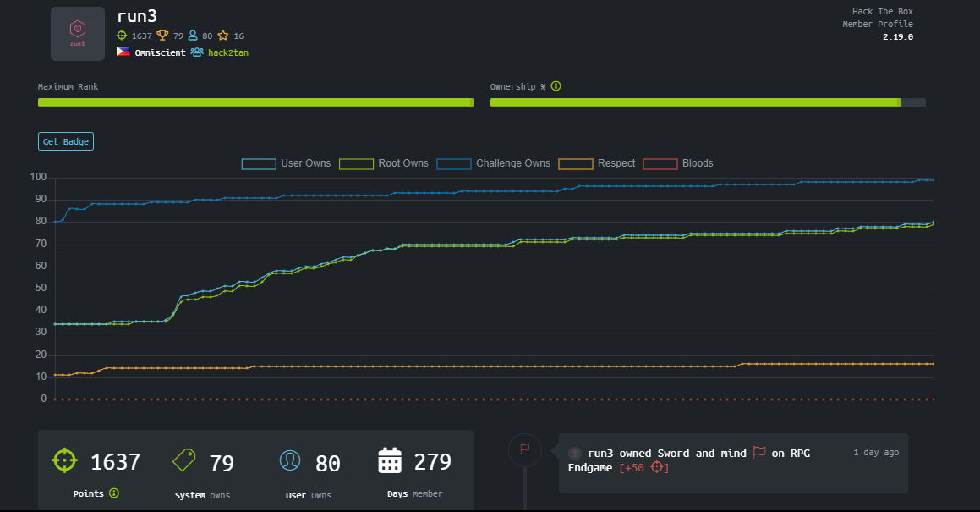Screen dimensions: 980x512
Task: Toggle the Challenge Owns legend item
Action: (x=494, y=163)
